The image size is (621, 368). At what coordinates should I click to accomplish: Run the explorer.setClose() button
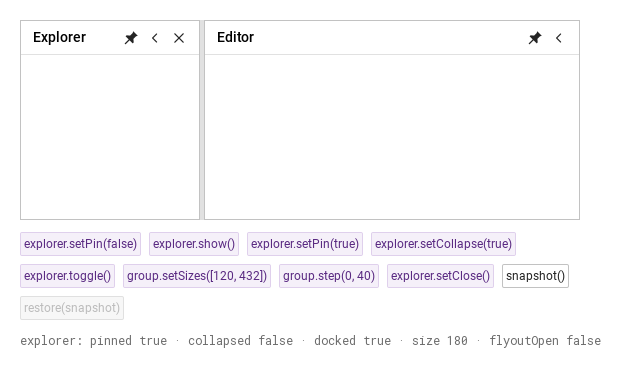440,276
